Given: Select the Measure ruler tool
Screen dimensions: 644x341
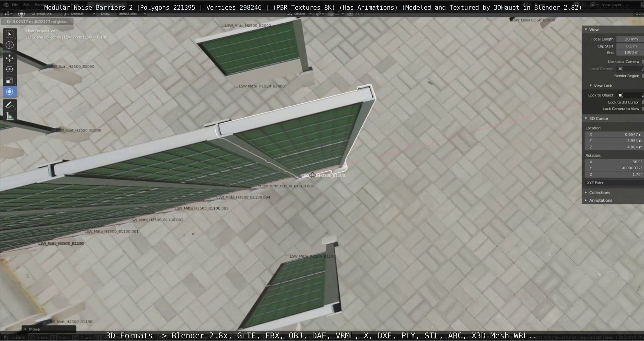Looking at the screenshot, I should [9, 116].
